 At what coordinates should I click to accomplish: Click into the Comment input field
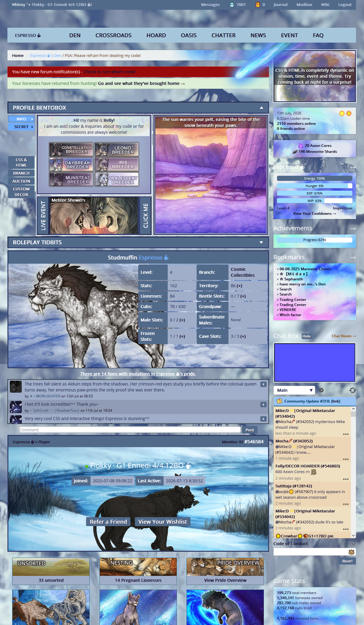(x=130, y=430)
